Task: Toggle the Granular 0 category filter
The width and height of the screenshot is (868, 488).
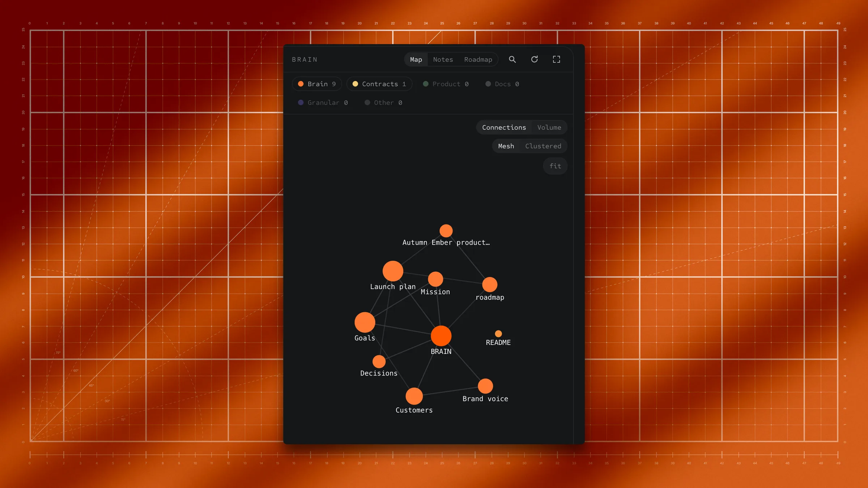Action: tap(323, 103)
